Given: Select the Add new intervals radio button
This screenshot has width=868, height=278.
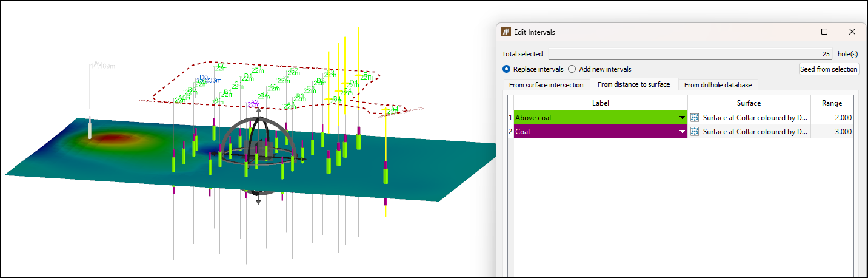Looking at the screenshot, I should click(x=572, y=69).
